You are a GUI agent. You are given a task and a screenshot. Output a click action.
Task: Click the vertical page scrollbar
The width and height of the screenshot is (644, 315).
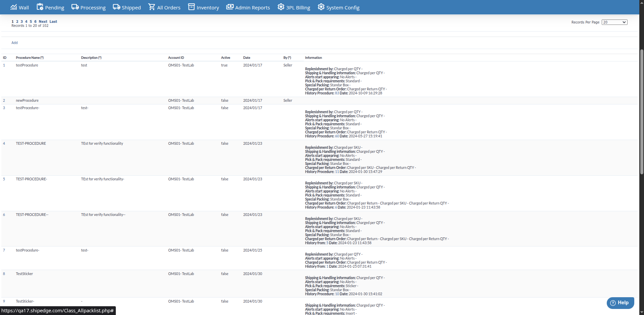pos(641,111)
